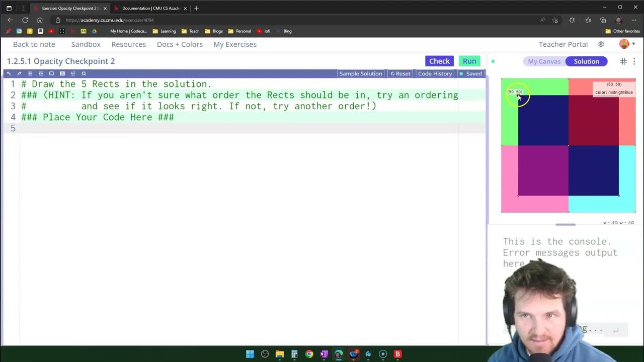Open the Learning bookmarks folder
Screen dimensions: 644x362
(164, 31)
